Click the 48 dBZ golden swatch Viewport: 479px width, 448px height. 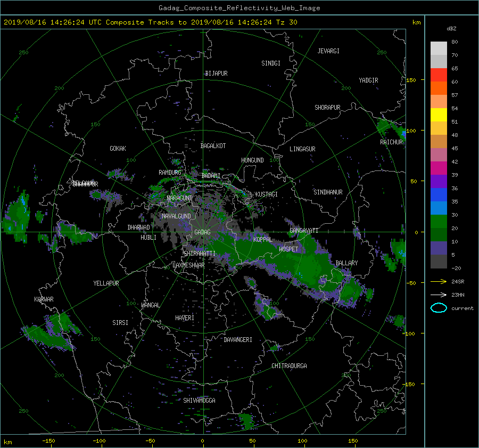[x=439, y=128]
